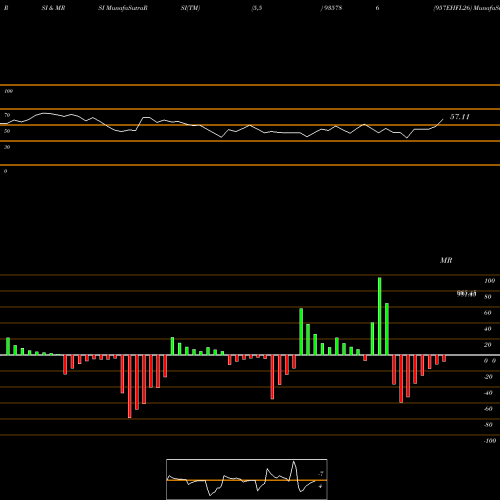Screen dimensions: 500x500
Task: Select the RSI axis label 70
Action: 7,115
